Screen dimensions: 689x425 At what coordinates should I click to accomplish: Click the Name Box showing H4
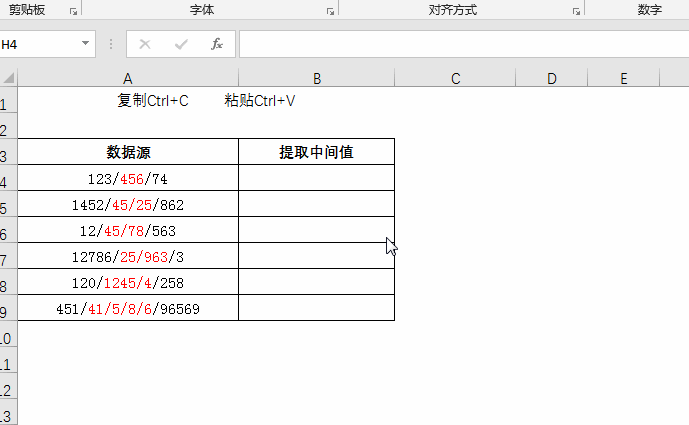tap(40, 44)
